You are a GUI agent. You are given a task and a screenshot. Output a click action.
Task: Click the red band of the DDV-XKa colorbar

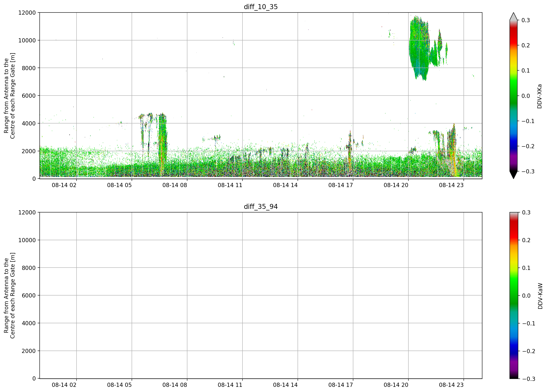[x=513, y=36]
